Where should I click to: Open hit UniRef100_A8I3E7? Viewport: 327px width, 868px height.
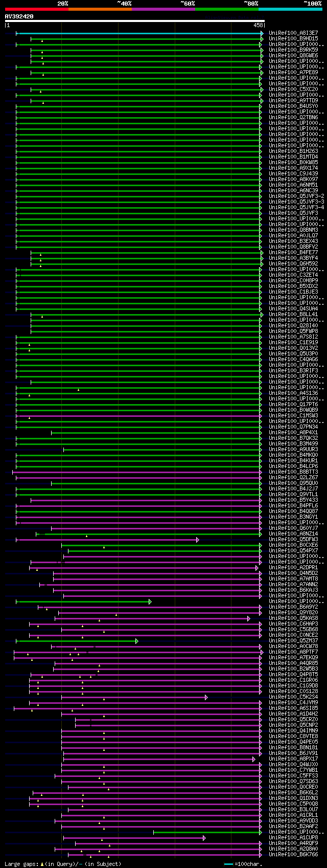(x=293, y=33)
